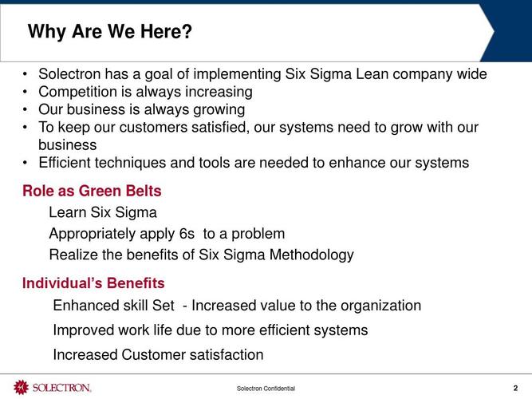Click the "Learn Six Sigma" line
Viewport: 532px width, 399px height.
[x=103, y=212]
